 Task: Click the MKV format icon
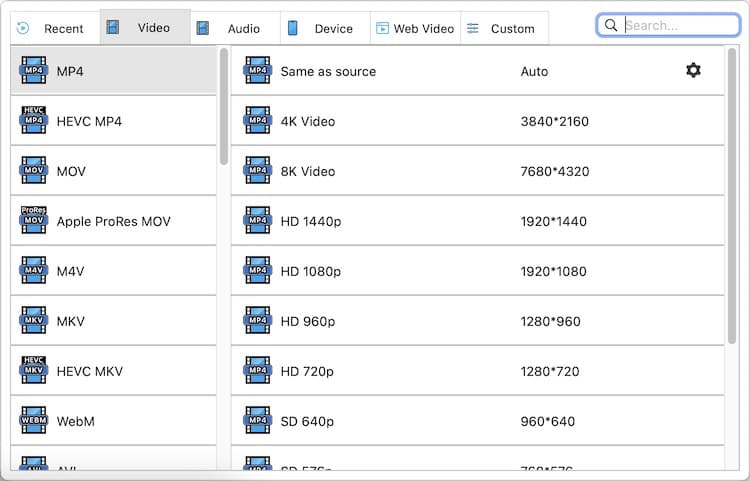coord(33,320)
